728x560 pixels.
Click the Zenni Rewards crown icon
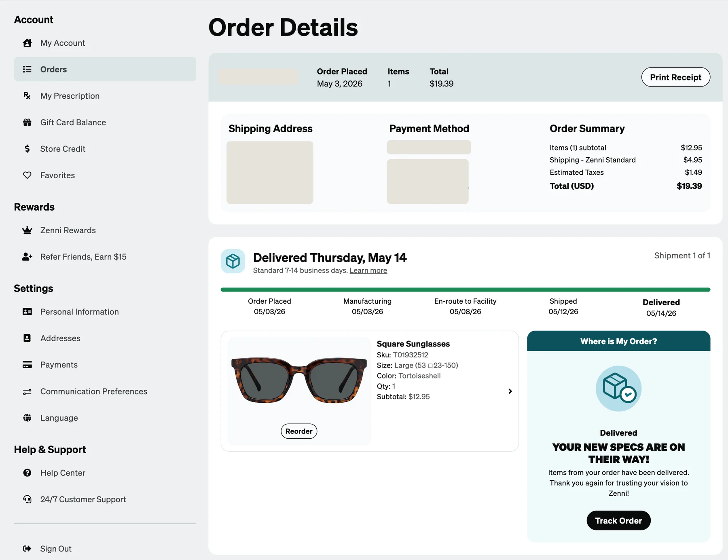(x=27, y=230)
